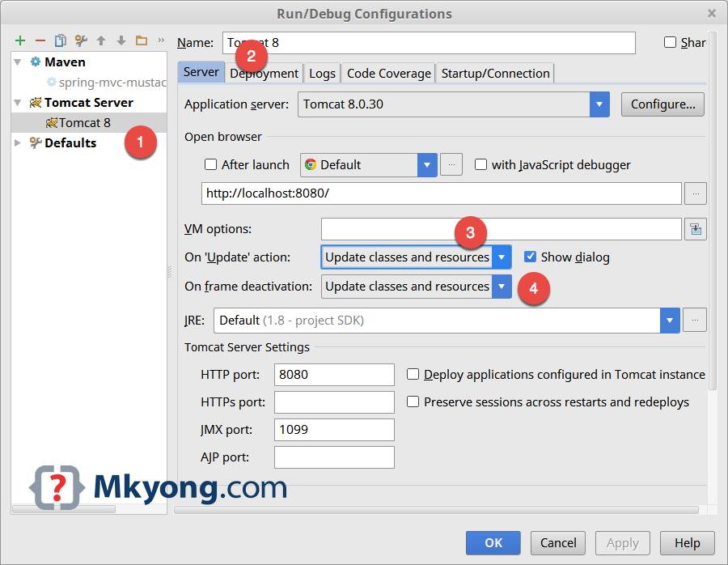Expand VM options field icon
Image resolution: width=728 pixels, height=565 pixels.
(x=696, y=229)
